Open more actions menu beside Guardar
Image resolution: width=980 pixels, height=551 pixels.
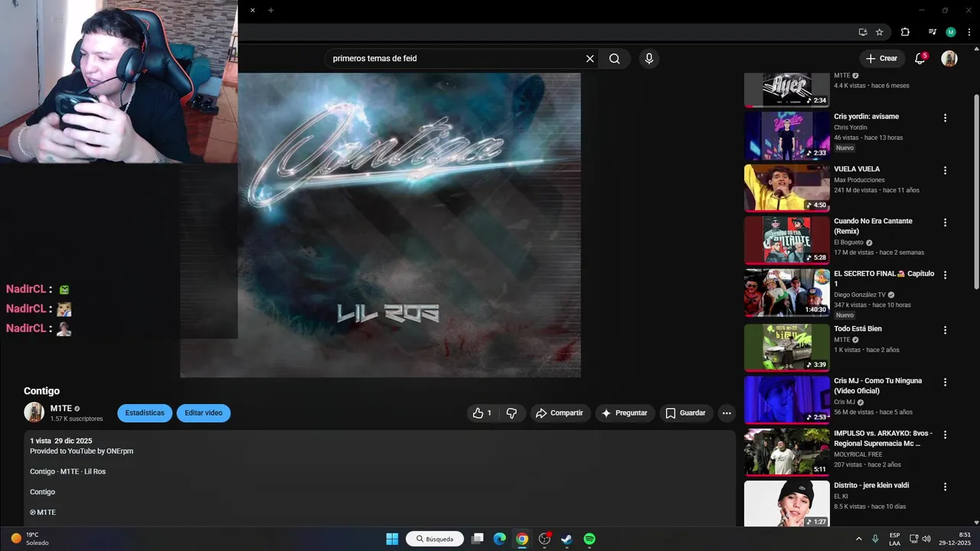point(727,413)
